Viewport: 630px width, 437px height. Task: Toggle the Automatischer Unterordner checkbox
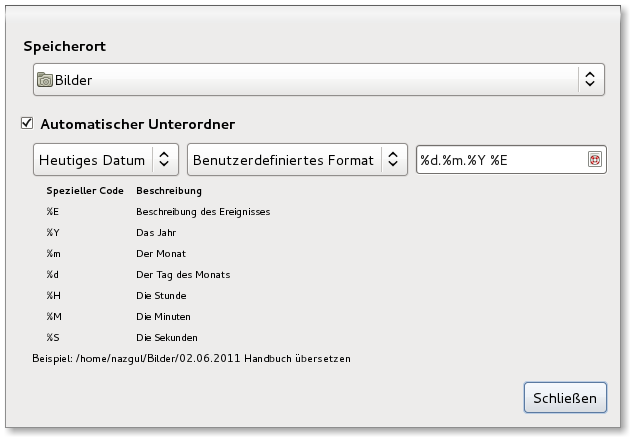tap(27, 125)
